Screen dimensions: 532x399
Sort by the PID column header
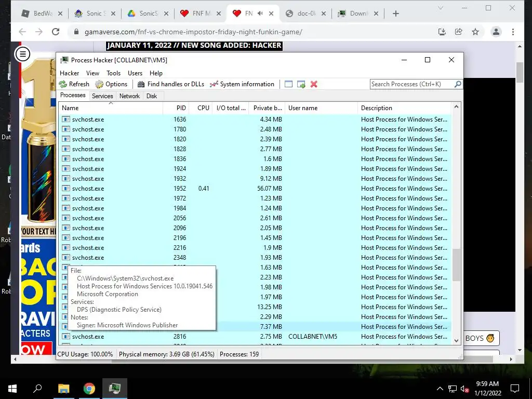coord(176,108)
